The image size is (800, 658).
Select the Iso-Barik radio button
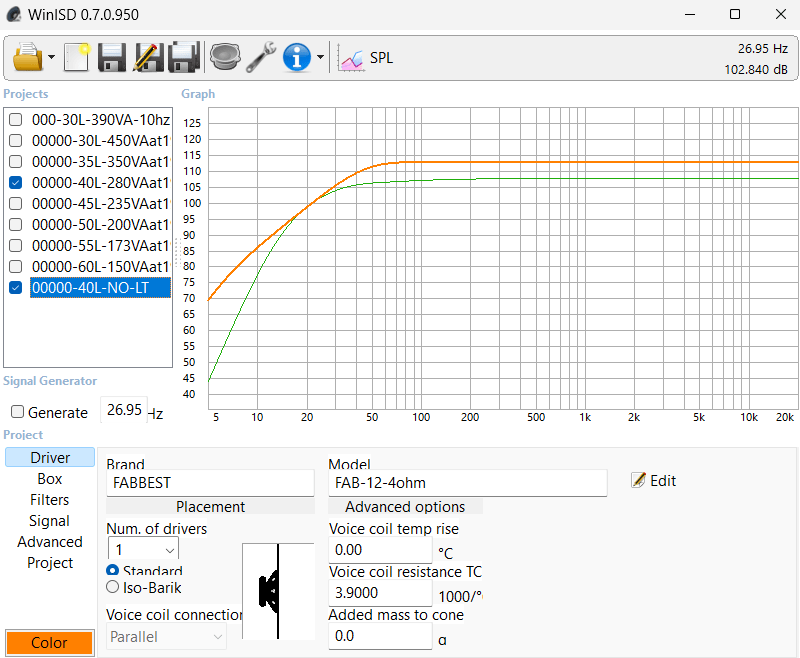tap(112, 587)
